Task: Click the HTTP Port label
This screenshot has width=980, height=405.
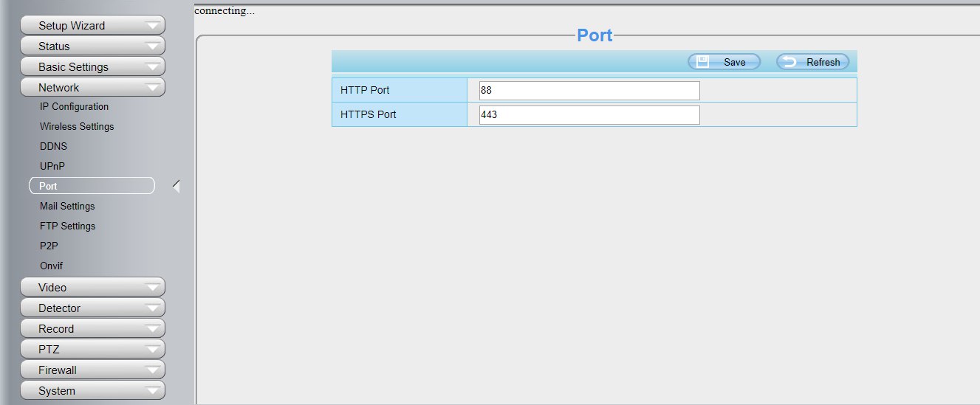Action: 365,91
